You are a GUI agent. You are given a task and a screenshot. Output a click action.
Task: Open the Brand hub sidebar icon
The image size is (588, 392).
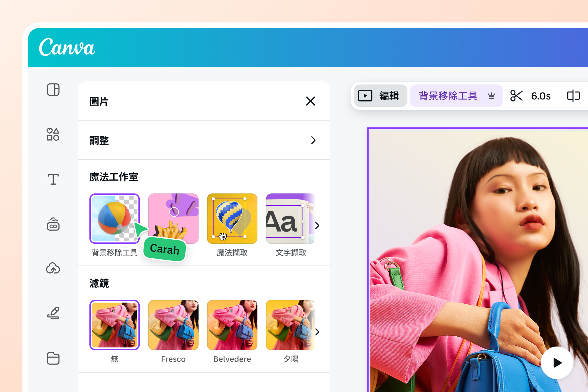(53, 224)
